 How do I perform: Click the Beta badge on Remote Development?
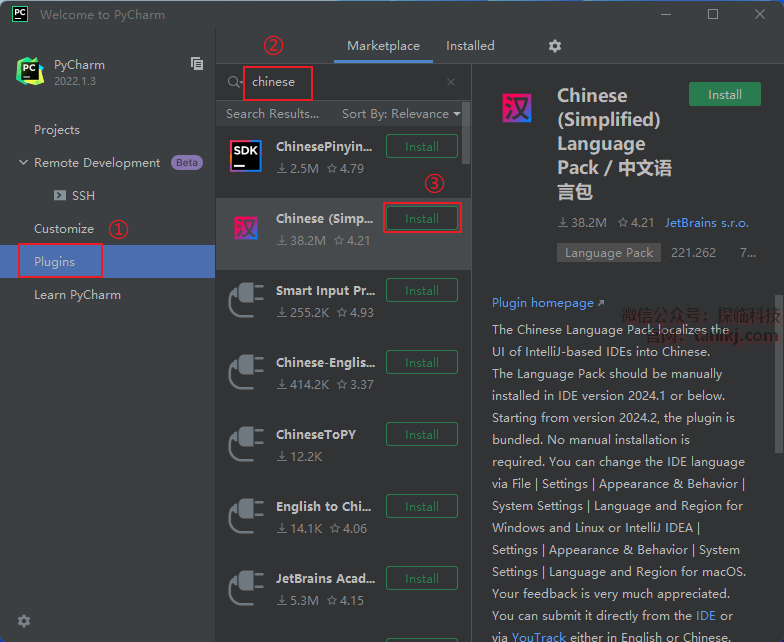coord(186,162)
